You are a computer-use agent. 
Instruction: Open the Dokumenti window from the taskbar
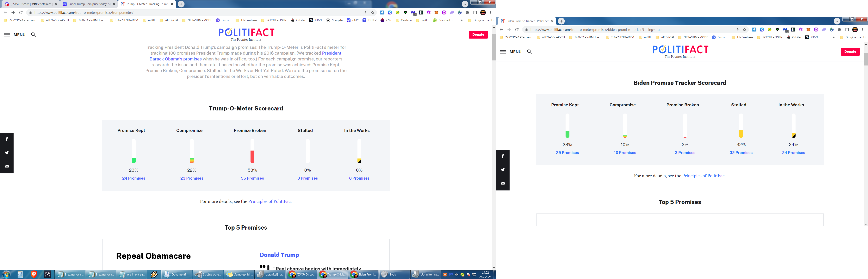click(x=177, y=274)
